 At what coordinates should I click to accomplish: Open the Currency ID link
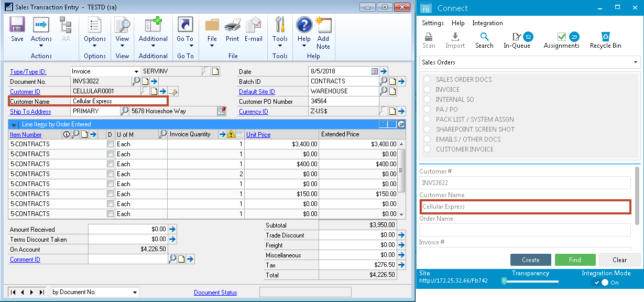[x=254, y=112]
